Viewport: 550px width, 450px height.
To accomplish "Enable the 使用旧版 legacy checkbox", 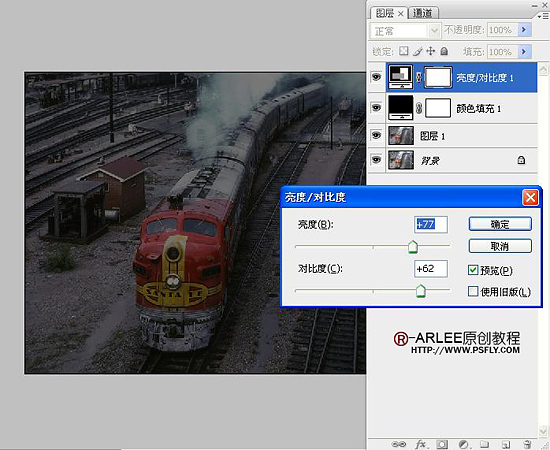I will tap(473, 291).
